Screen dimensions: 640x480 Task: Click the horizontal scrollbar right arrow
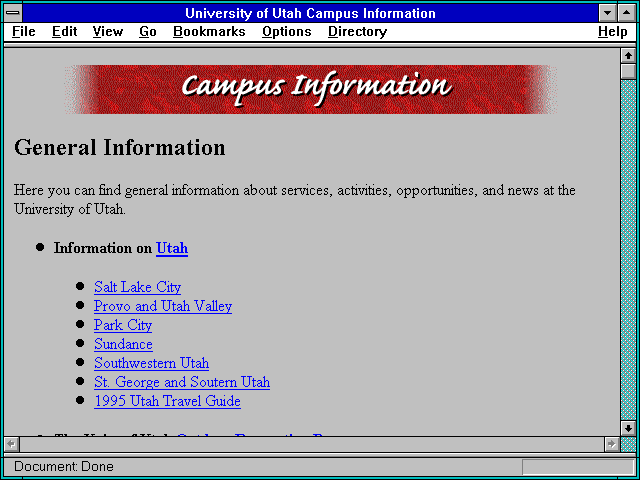click(611, 444)
